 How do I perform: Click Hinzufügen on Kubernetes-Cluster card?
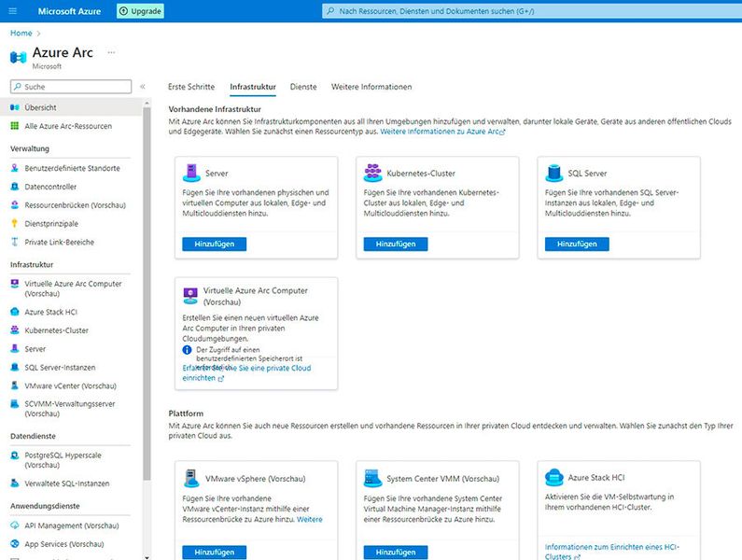pos(396,244)
